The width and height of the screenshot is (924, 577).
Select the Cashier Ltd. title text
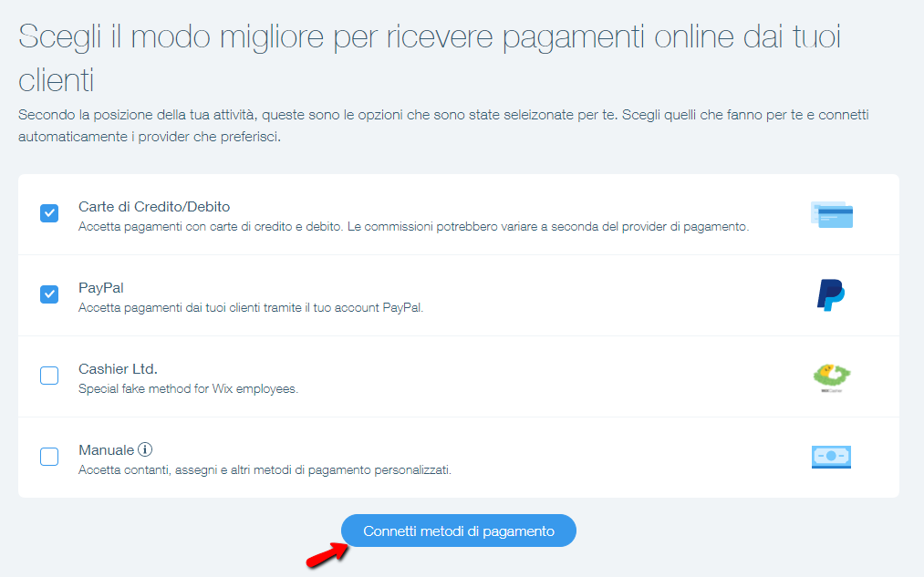(118, 369)
